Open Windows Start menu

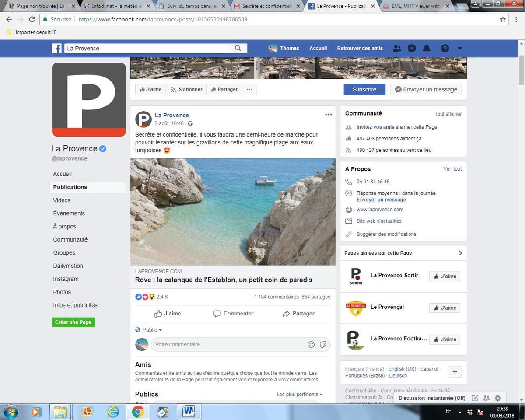[x=10, y=412]
